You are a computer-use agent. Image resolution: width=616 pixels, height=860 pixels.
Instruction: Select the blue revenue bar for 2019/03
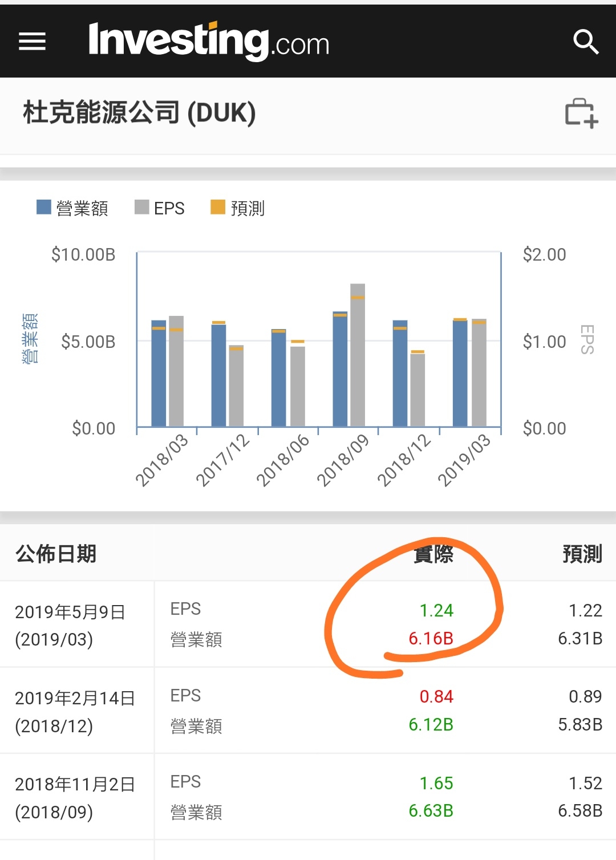point(460,374)
